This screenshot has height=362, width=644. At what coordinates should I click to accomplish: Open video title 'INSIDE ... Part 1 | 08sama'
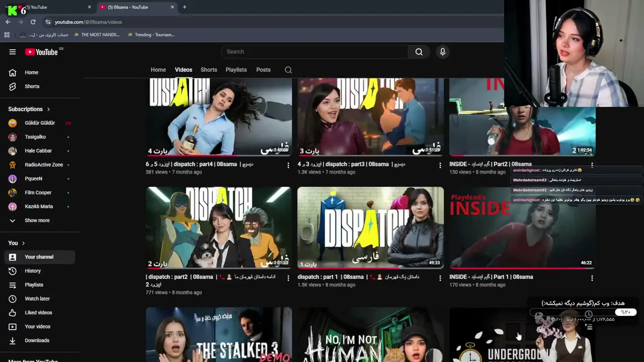tap(491, 277)
